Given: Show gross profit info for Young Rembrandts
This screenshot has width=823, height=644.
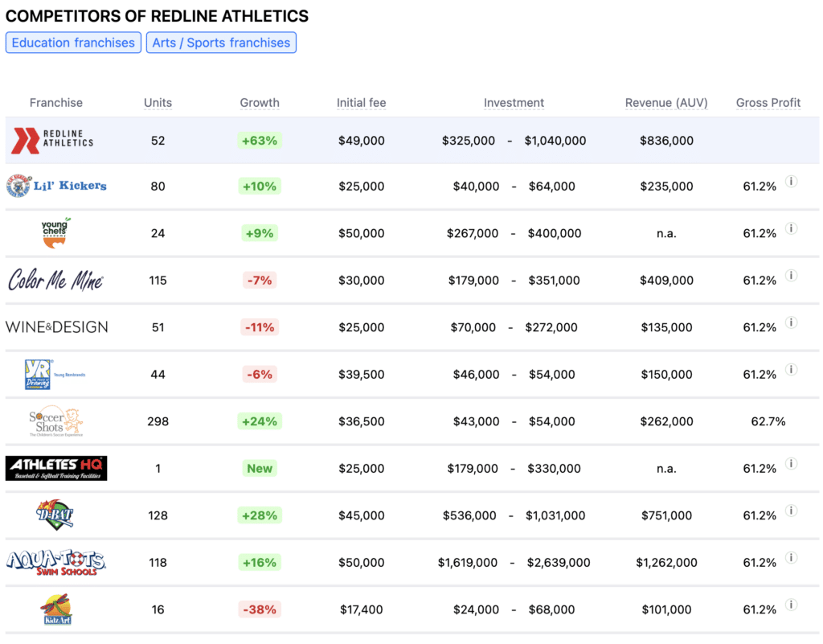Looking at the screenshot, I should click(x=791, y=370).
